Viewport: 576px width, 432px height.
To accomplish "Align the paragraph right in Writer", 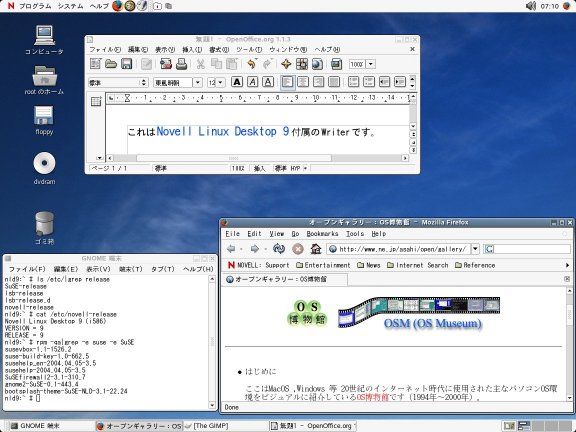I will tap(318, 82).
